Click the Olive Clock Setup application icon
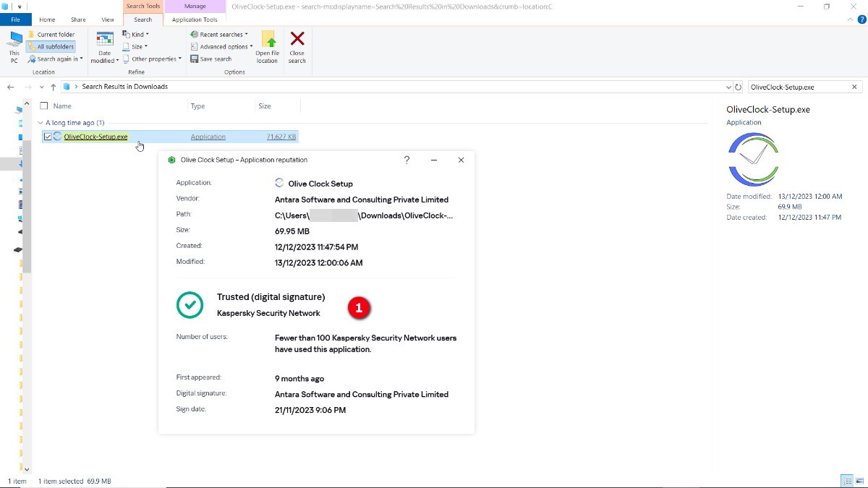868x488 pixels. click(279, 183)
